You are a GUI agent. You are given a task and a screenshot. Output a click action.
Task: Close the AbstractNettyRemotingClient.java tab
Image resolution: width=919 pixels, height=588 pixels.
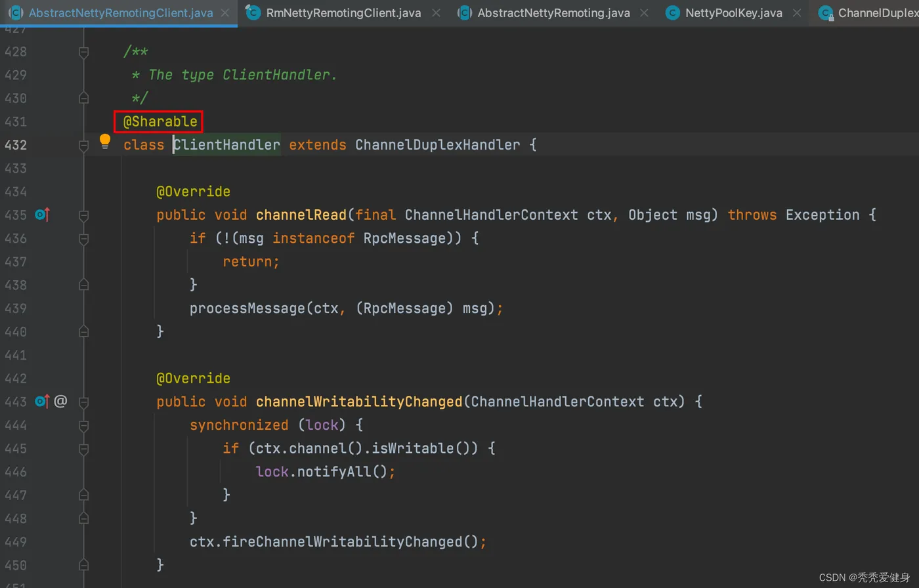click(226, 12)
